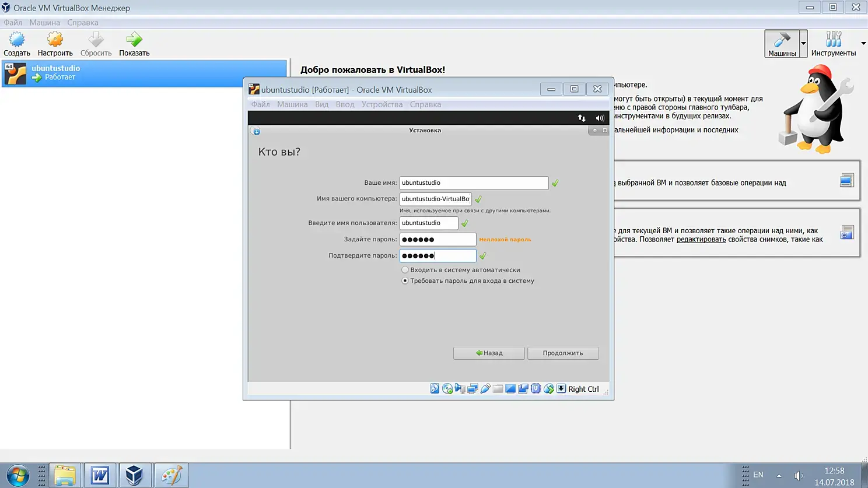Click the Назад button

(x=489, y=353)
